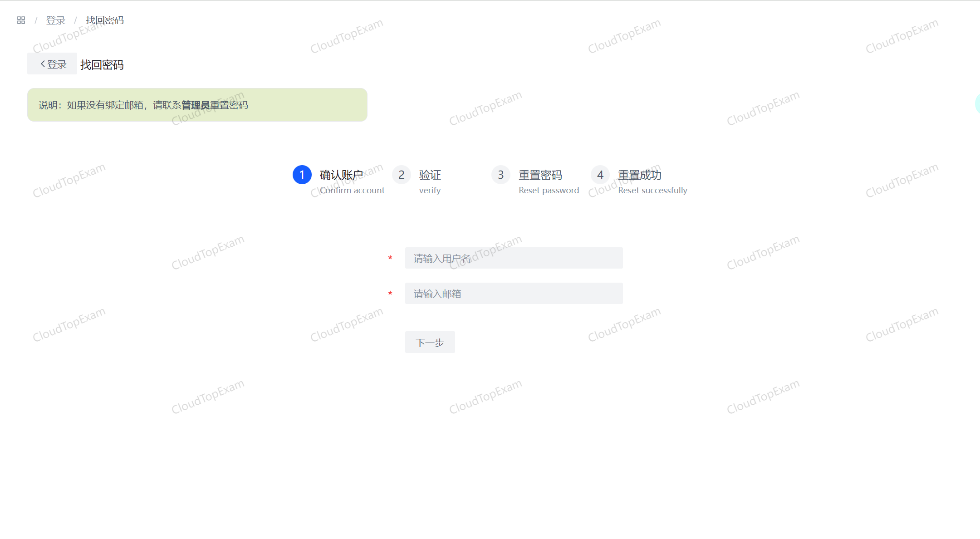Click the 'Confirm account' step label
980x539 pixels.
[x=352, y=190]
